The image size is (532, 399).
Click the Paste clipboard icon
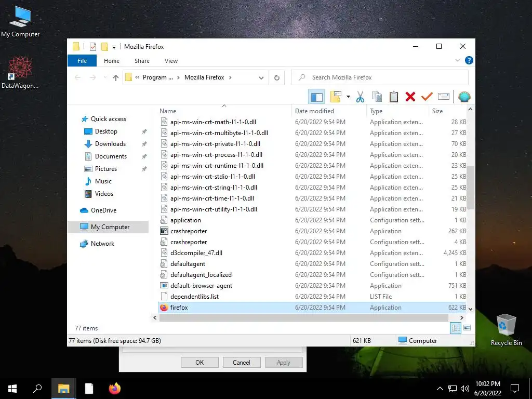394,97
